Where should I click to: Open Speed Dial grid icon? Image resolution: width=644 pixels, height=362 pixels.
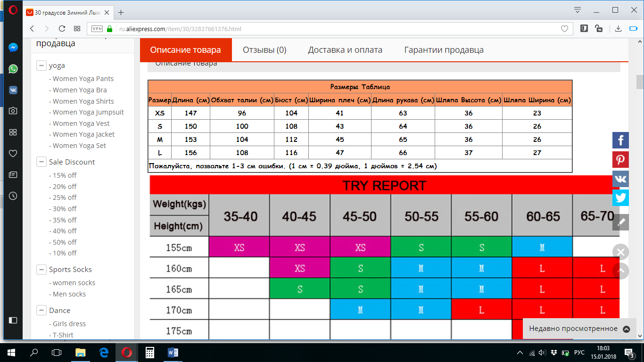point(77,29)
